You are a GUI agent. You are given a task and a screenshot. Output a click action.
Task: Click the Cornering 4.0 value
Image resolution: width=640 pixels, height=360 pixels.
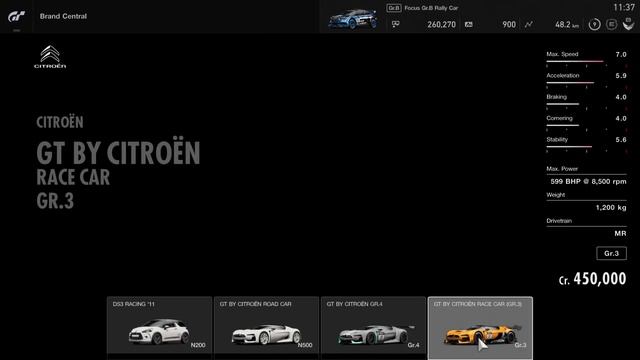[x=621, y=118]
